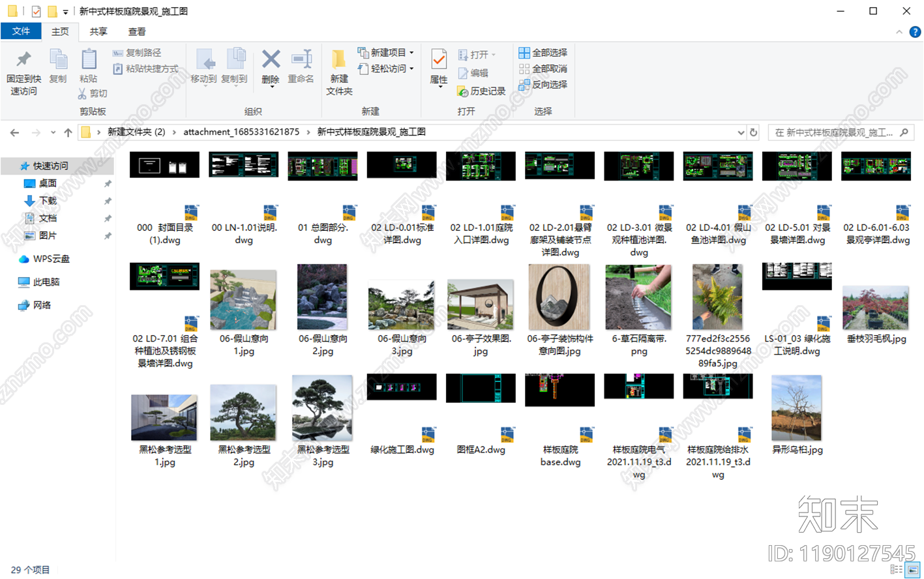
Task: Click the Paste clipboard icon
Action: click(x=89, y=60)
